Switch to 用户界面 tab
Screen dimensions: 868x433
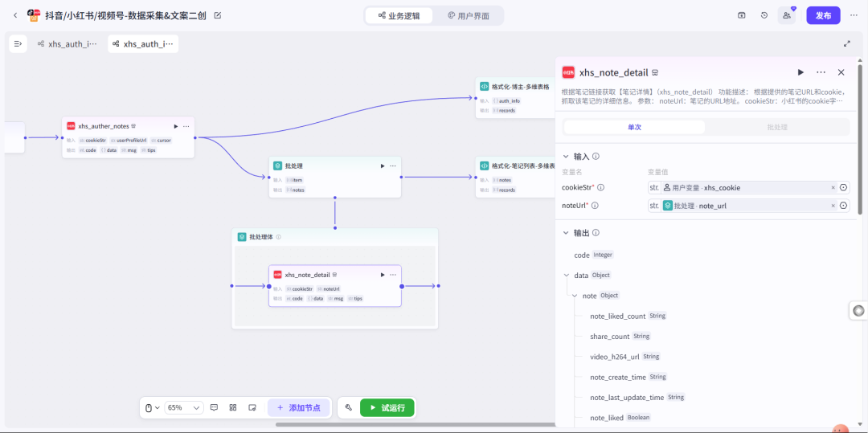coord(469,15)
